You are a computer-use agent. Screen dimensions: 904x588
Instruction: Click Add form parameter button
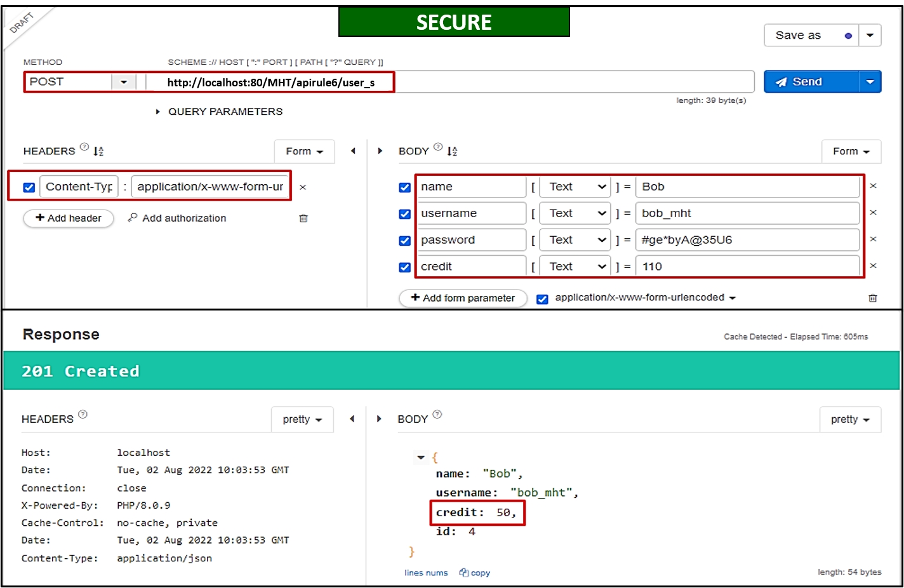pyautogui.click(x=463, y=298)
